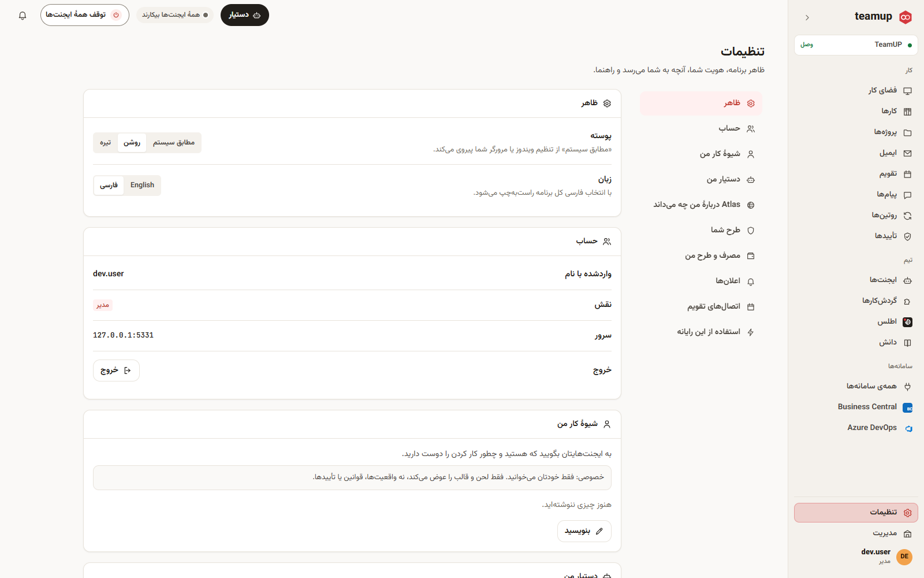Click the بنویسید write button
Screen dimensions: 924x578
point(584,531)
